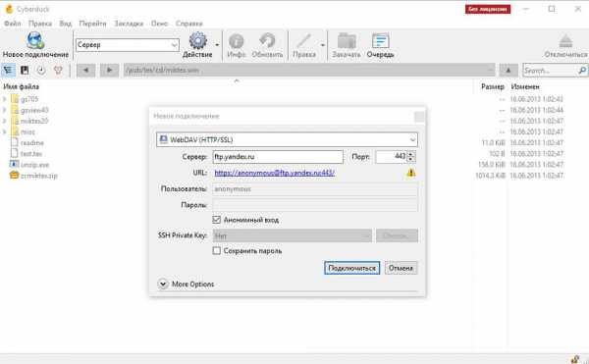Switch to browser outline view icon
This screenshot has height=364, width=589.
point(8,71)
